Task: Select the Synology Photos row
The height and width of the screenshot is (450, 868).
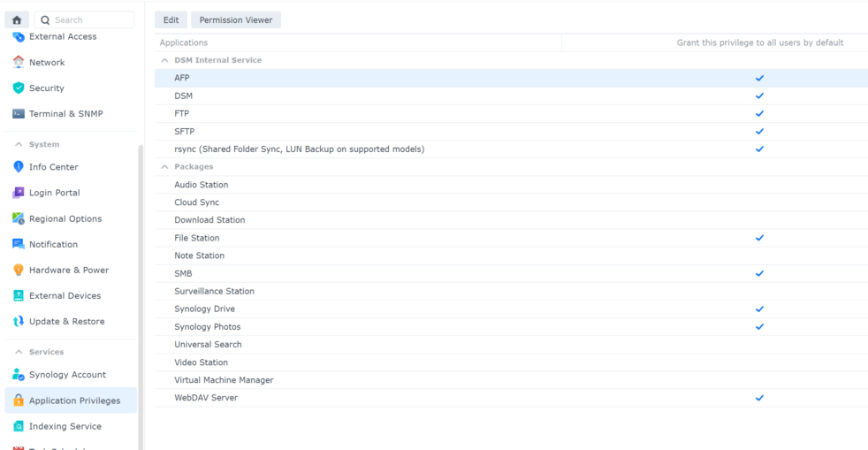Action: point(512,326)
